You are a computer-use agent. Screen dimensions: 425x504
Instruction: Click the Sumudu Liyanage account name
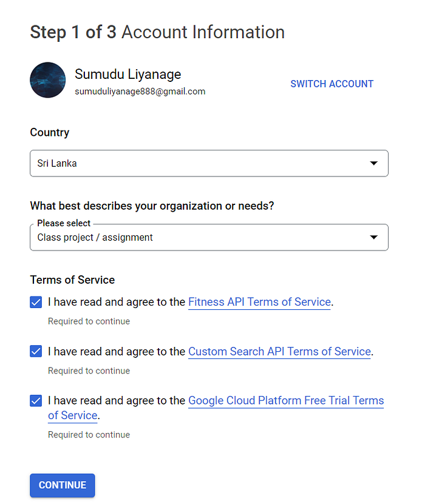tap(127, 74)
